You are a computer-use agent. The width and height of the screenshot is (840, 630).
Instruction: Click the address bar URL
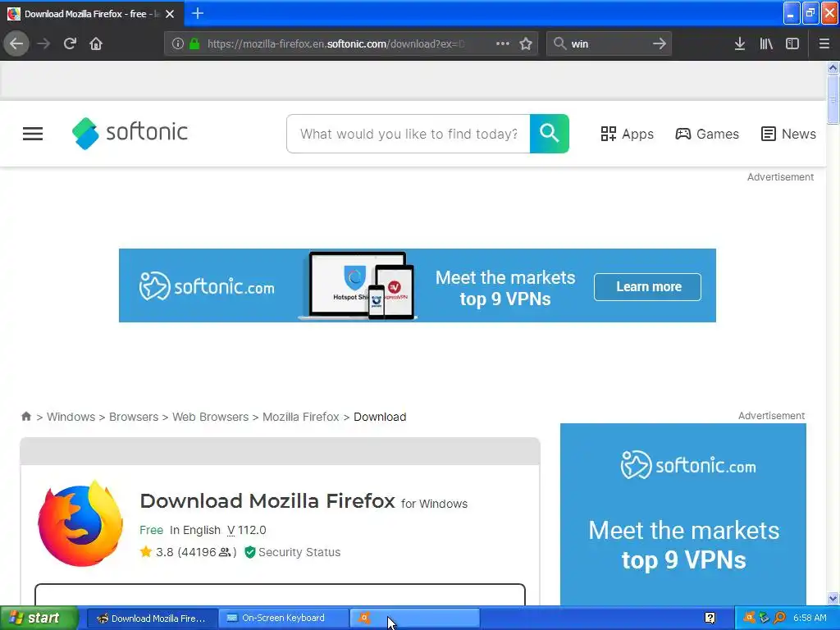(336, 44)
